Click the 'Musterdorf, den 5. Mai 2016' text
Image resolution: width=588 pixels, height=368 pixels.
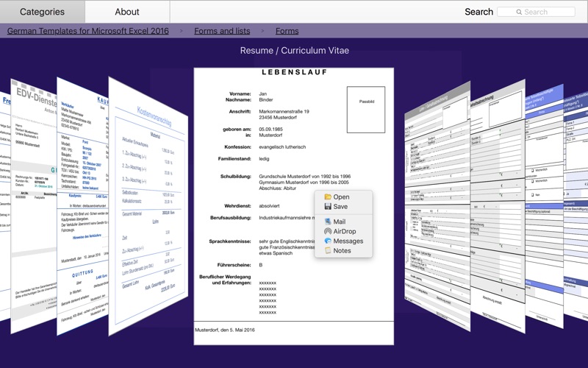coord(225,330)
